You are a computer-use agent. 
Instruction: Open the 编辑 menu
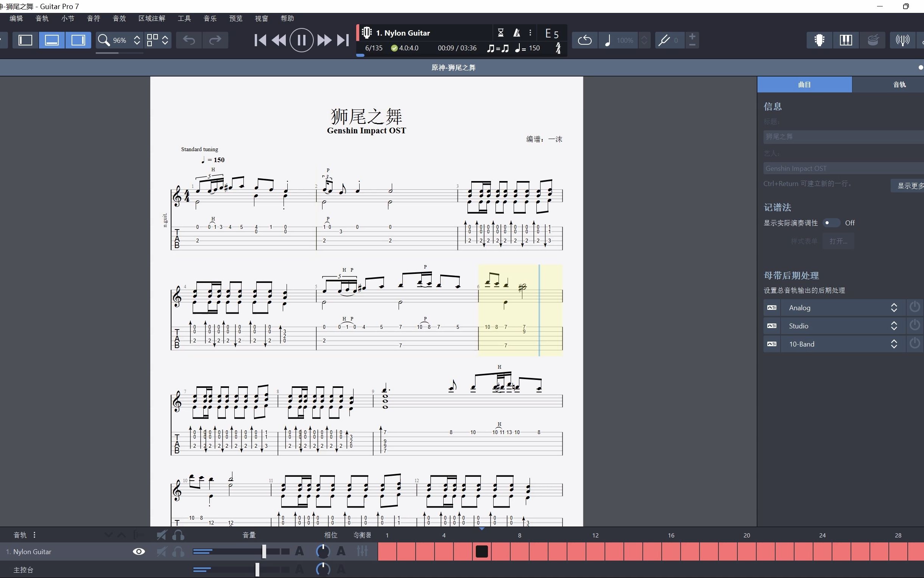(16, 18)
